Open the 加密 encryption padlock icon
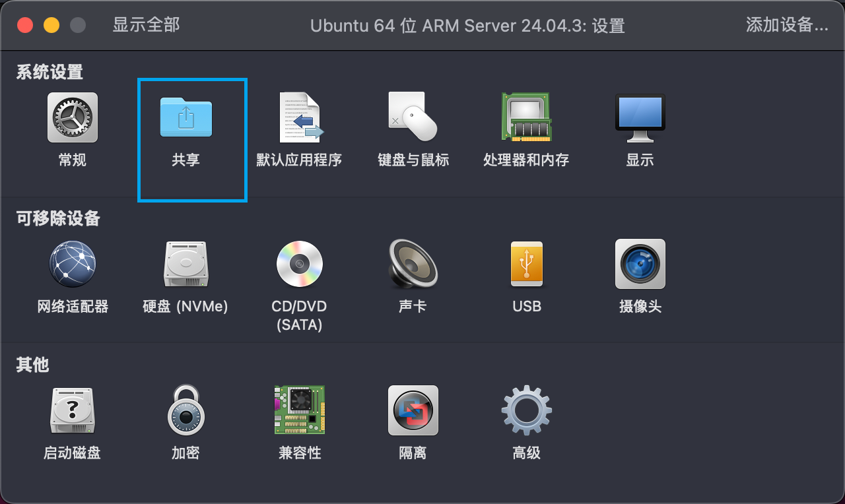Screen dimensions: 845x504 click(x=186, y=410)
